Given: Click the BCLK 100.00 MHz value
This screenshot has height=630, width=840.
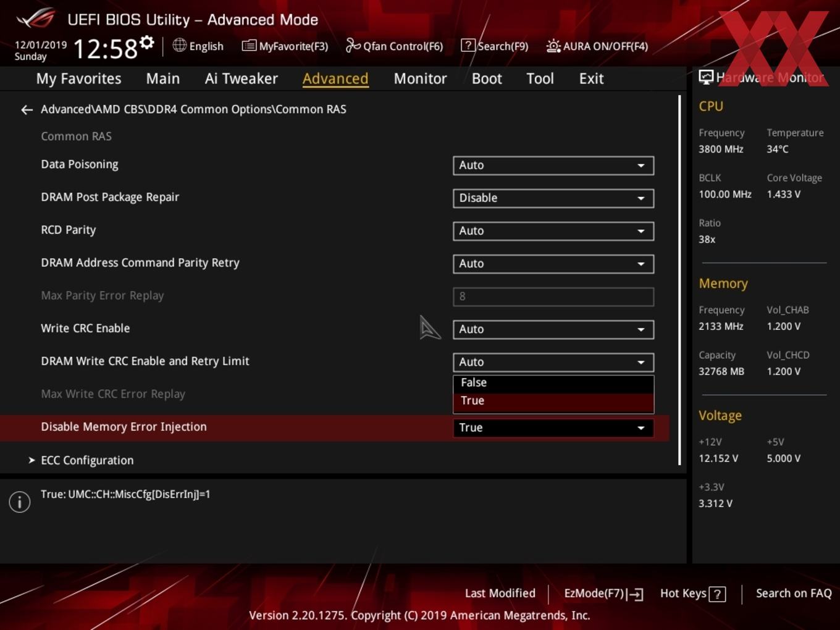Looking at the screenshot, I should point(725,194).
